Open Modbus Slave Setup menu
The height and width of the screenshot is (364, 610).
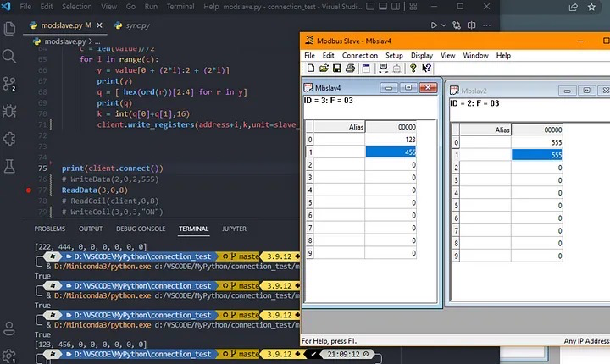pyautogui.click(x=394, y=56)
